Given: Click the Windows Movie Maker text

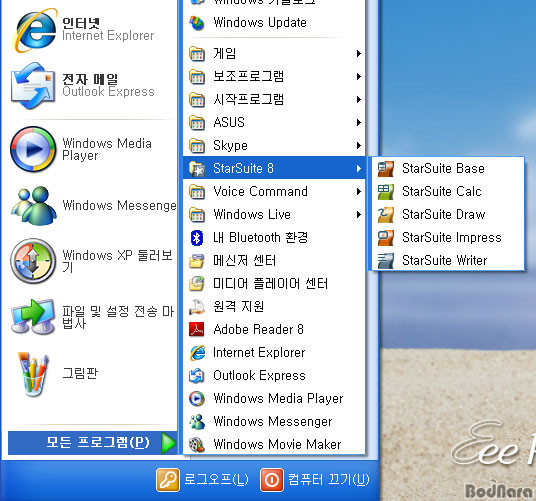Looking at the screenshot, I should point(277,445).
